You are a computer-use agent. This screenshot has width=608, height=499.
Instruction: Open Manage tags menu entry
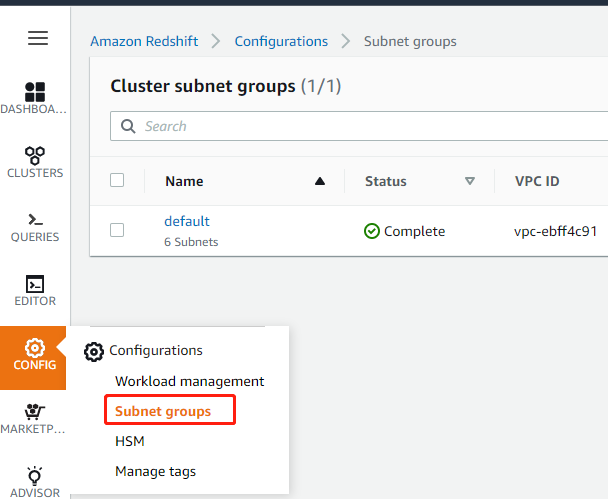tap(155, 471)
